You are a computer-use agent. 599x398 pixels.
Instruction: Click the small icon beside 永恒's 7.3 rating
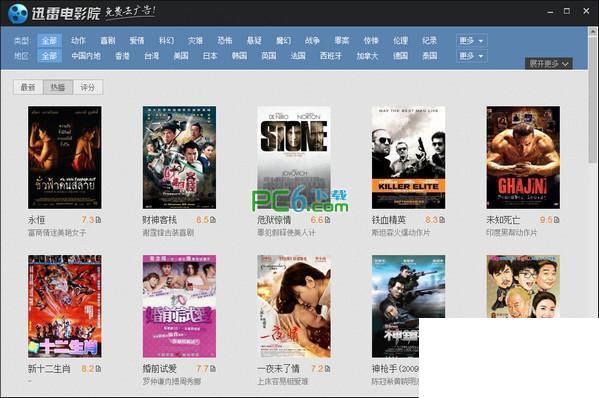[99, 220]
